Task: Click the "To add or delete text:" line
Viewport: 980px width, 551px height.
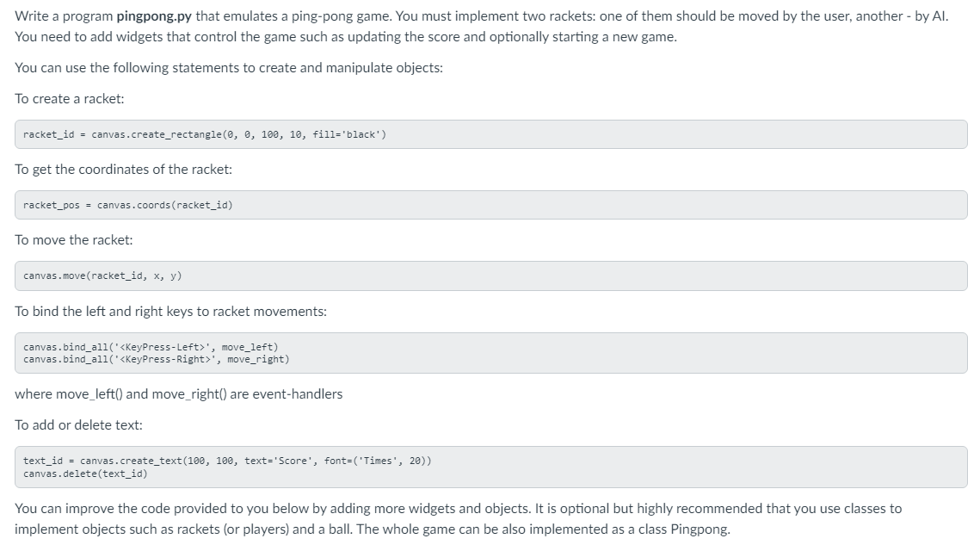Action: [x=79, y=425]
